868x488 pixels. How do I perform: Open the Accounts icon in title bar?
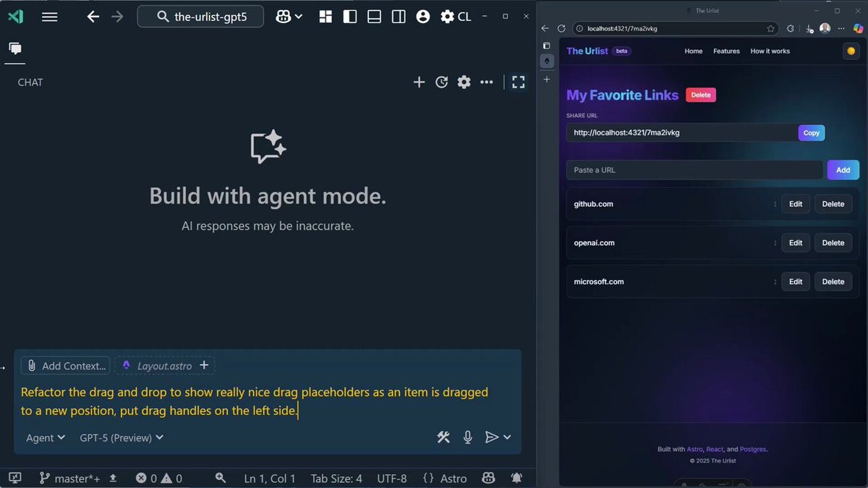[x=423, y=17]
